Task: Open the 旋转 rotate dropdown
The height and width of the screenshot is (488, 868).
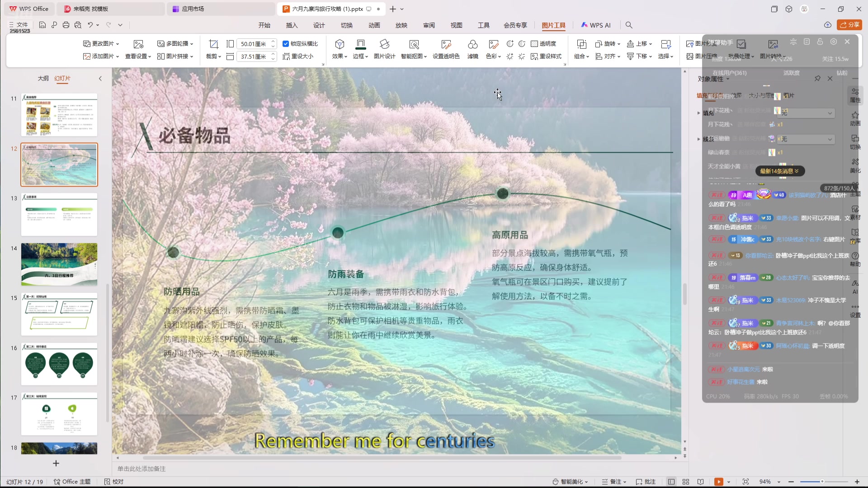Action: coord(608,44)
